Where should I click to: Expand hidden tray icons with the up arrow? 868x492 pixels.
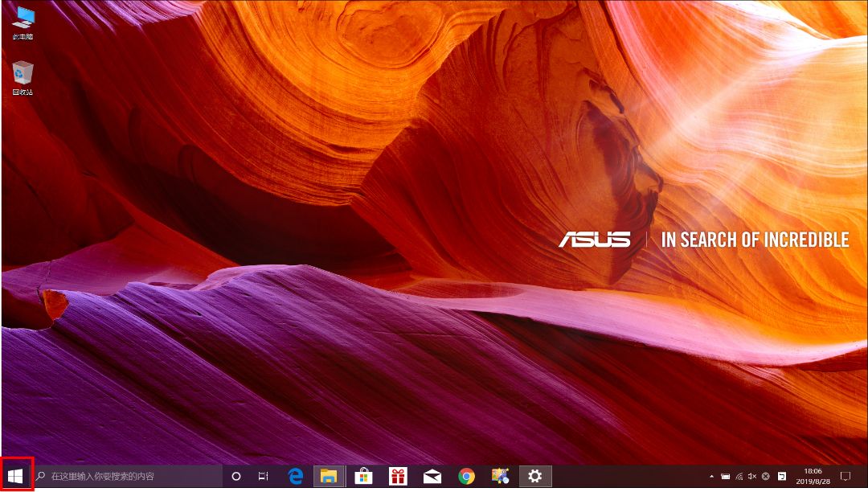[712, 477]
